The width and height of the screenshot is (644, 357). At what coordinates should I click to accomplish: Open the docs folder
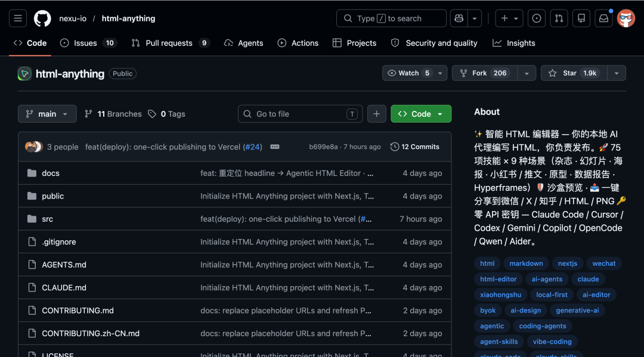tap(51, 173)
